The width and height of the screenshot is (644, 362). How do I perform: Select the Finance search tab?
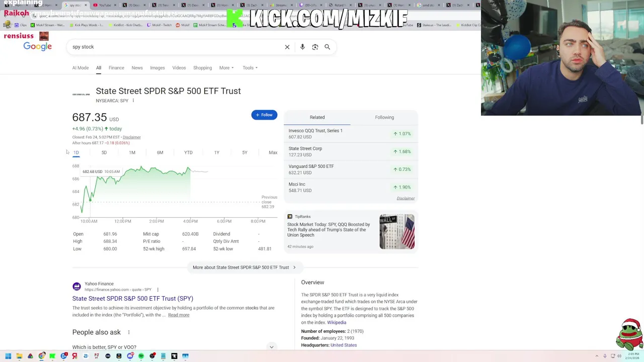tap(116, 68)
